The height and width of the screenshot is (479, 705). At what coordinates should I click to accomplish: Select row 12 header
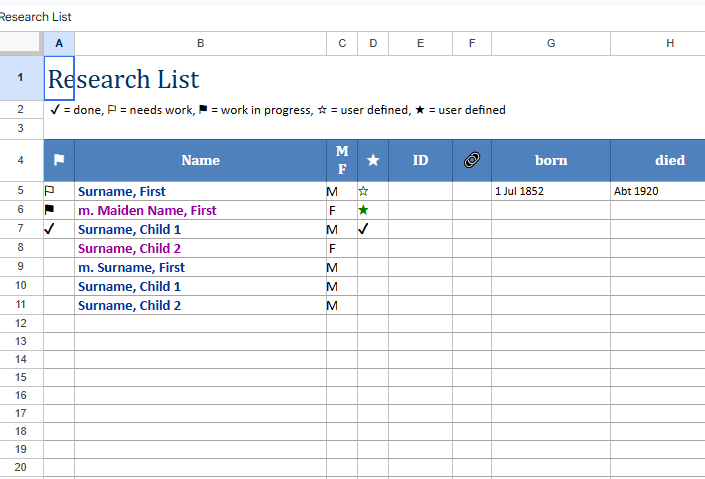21,324
